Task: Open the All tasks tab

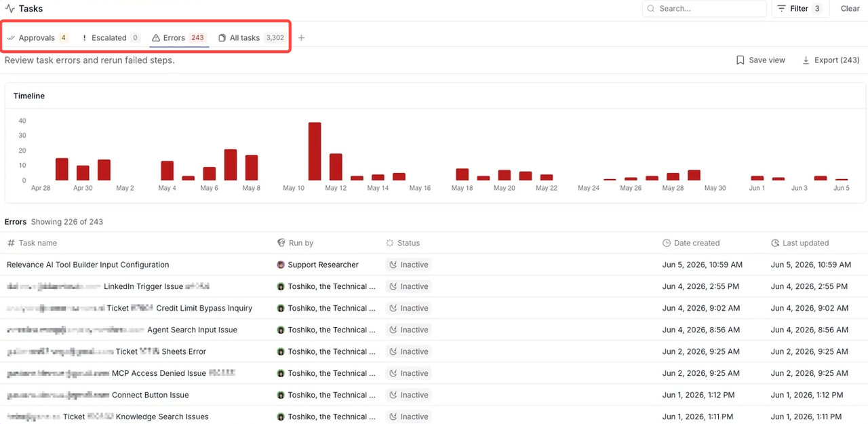Action: (252, 38)
